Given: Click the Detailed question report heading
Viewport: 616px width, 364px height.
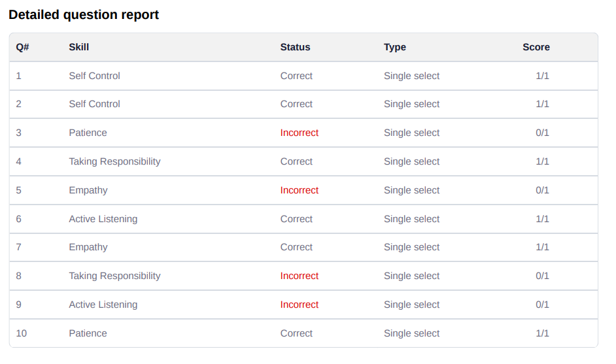Looking at the screenshot, I should point(84,15).
